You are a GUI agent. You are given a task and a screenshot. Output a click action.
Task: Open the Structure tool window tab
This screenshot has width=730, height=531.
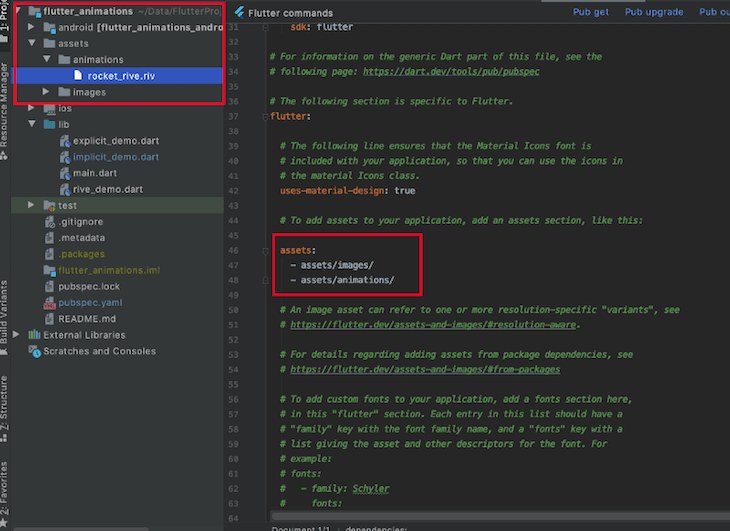(5, 405)
